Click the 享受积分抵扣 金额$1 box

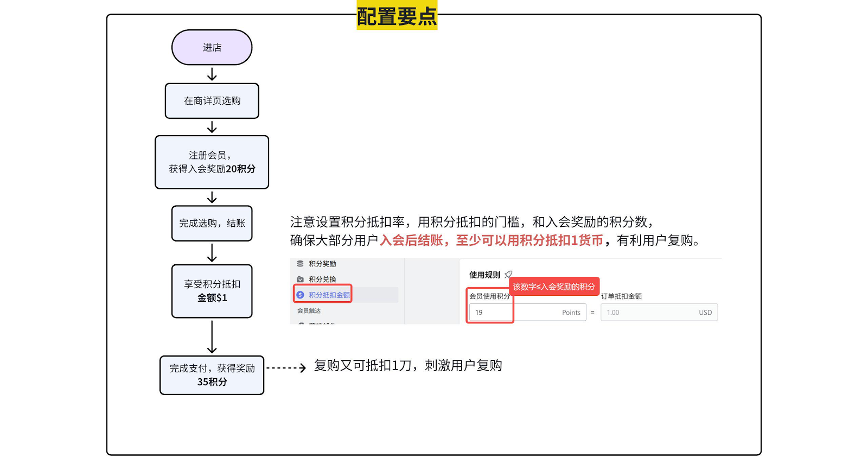(x=212, y=291)
